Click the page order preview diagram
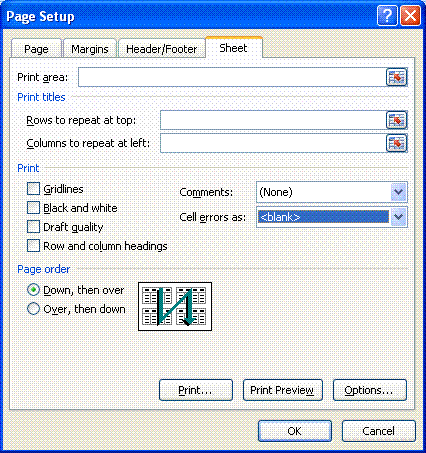Viewport: 426px width, 453px height. point(175,306)
